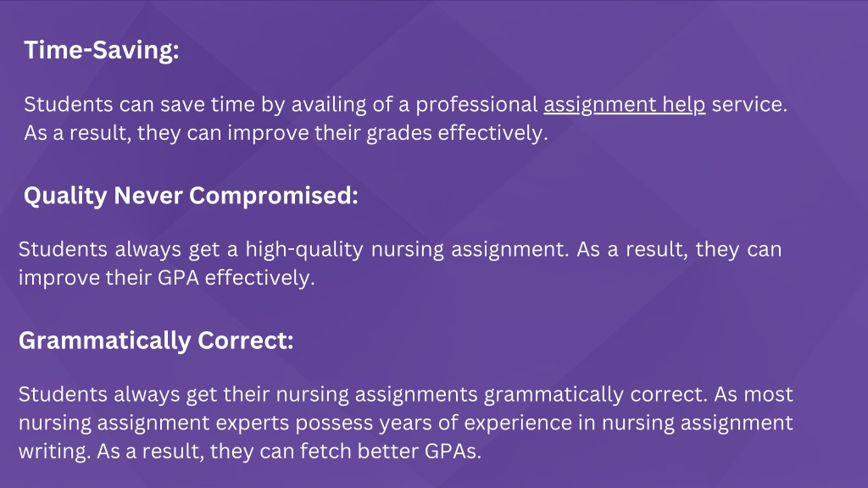Click the word "high-quality" in the second paragraph
868x488 pixels.
click(304, 250)
